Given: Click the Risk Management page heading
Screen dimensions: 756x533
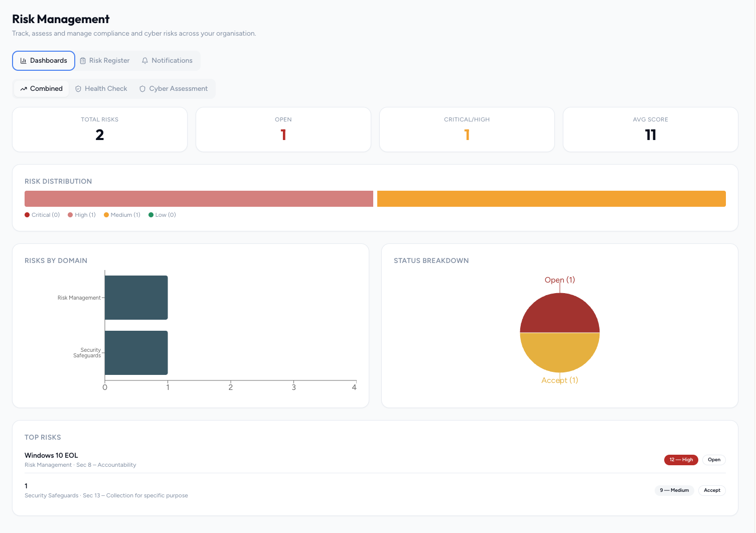Looking at the screenshot, I should (61, 19).
